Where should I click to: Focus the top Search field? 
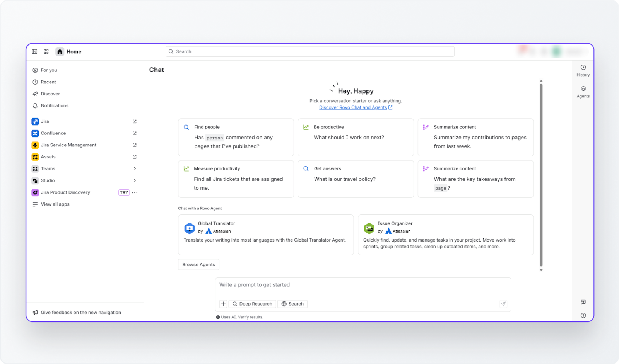click(310, 51)
